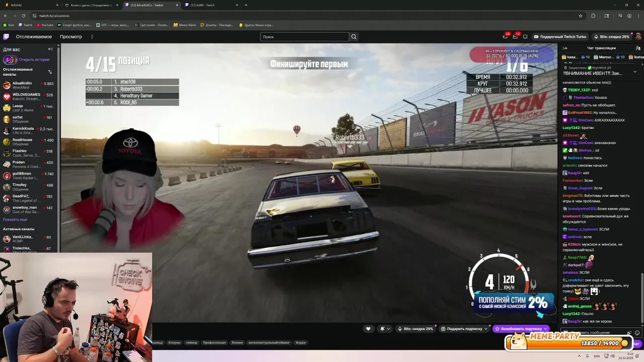Screen dimensions: 644x362
Task: Open the emote picker smiley in chat
Action: coord(637,333)
